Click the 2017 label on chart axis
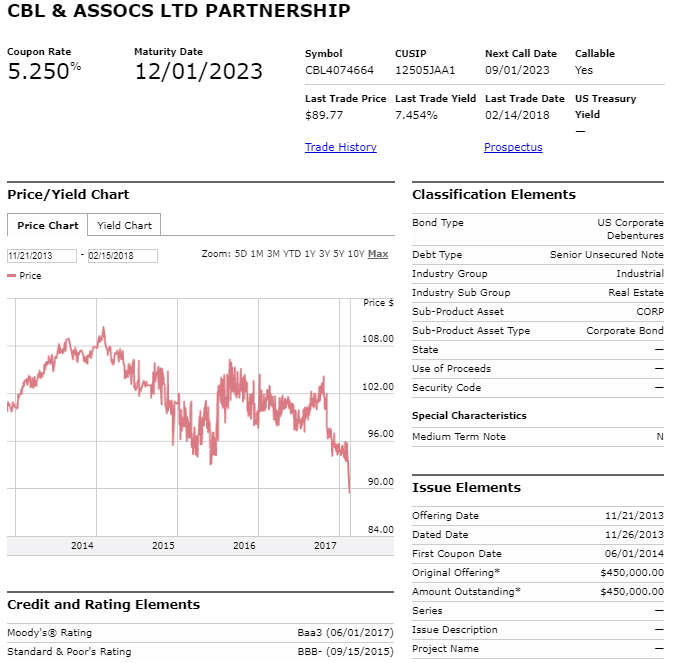673x663 pixels. pyautogui.click(x=325, y=545)
